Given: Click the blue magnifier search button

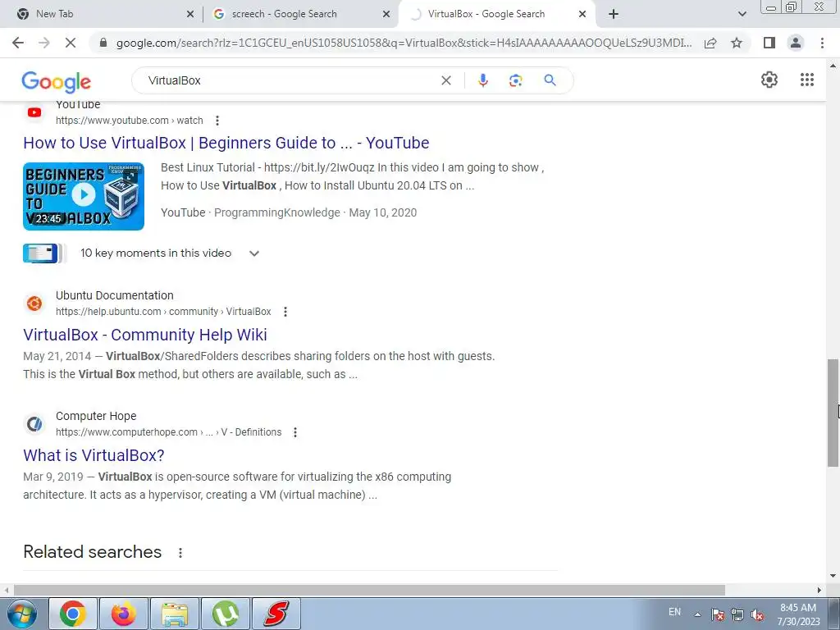Looking at the screenshot, I should 550,80.
